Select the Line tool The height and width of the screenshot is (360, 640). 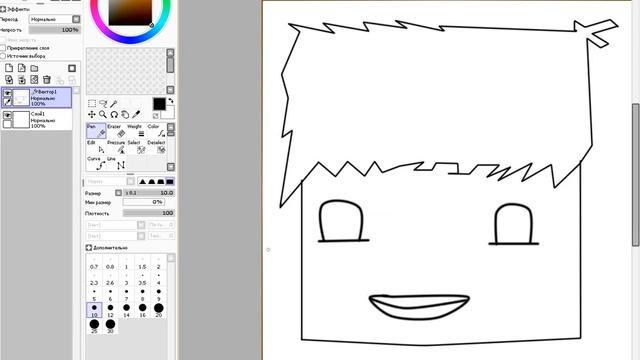tap(116, 163)
